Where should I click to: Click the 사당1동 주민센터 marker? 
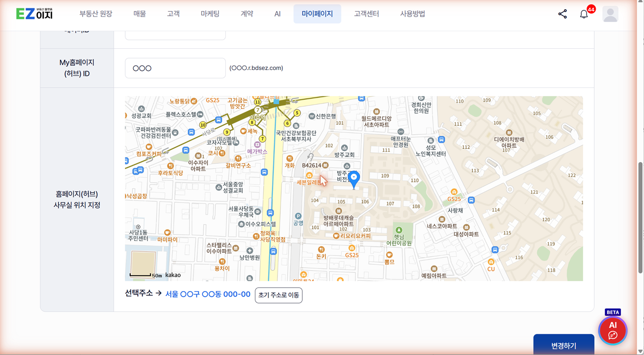[138, 227]
